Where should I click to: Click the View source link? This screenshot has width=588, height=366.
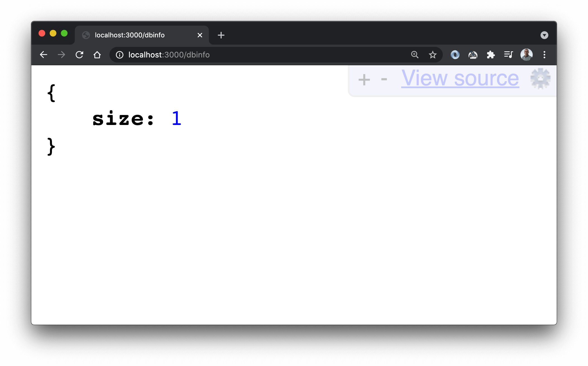459,78
